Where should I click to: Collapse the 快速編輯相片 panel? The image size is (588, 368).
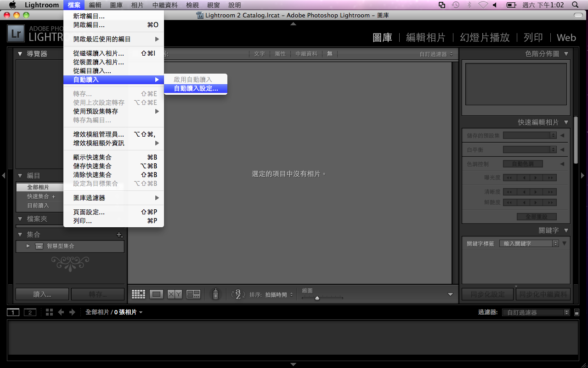pyautogui.click(x=566, y=122)
